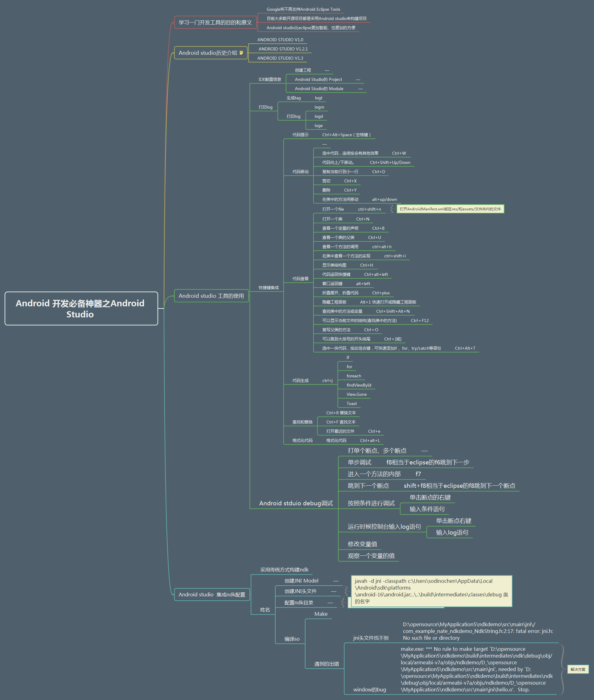Select the 代码移动 node

300,172
